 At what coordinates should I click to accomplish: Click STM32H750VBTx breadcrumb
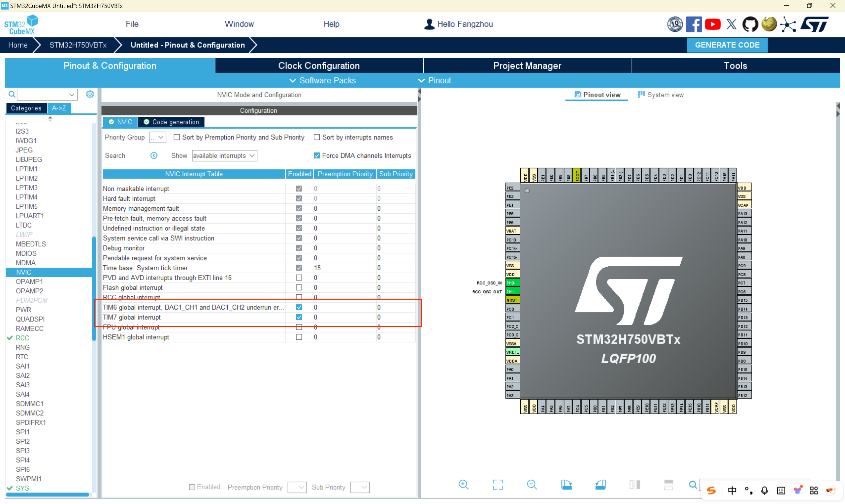(78, 45)
